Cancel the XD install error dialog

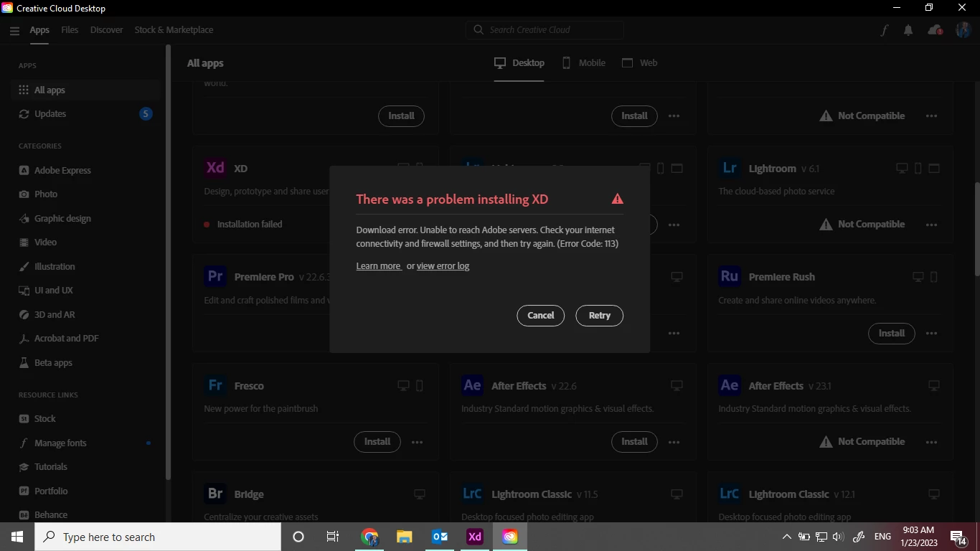click(540, 316)
